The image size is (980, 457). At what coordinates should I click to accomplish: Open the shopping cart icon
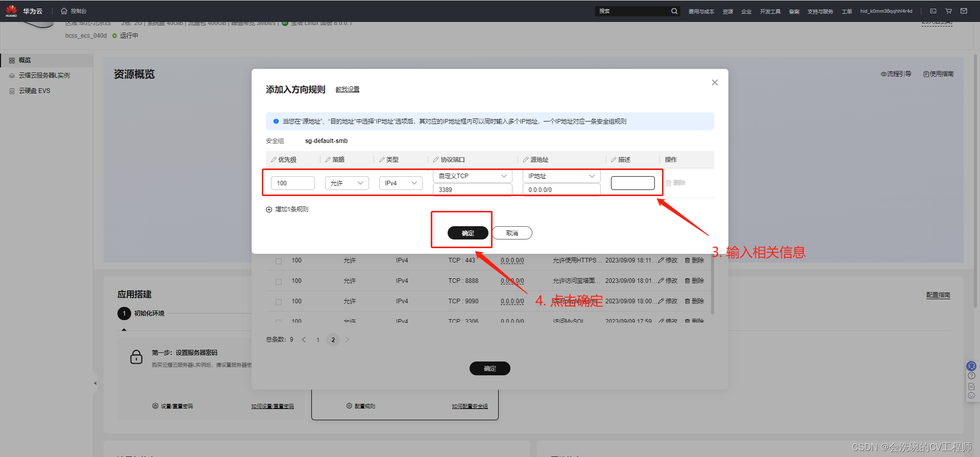[948, 11]
